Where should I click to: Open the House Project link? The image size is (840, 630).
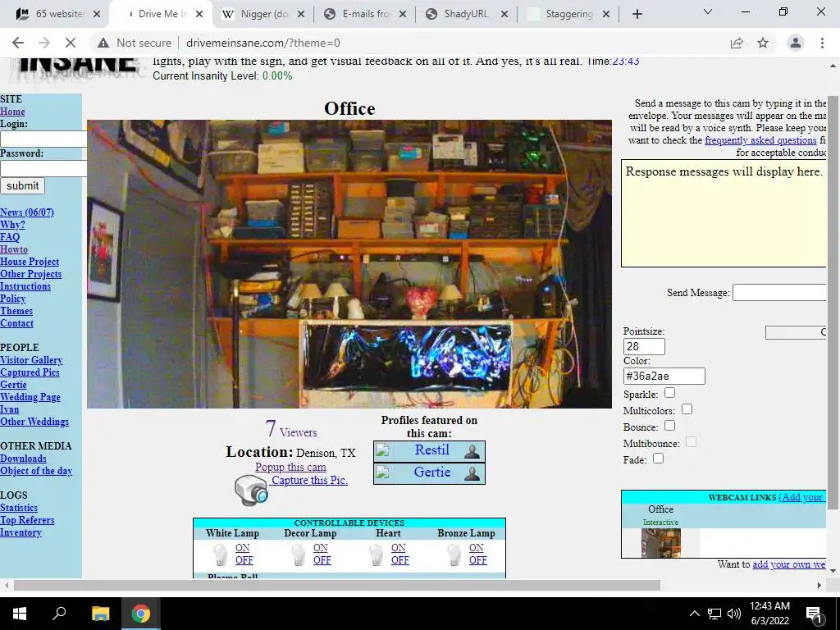30,262
